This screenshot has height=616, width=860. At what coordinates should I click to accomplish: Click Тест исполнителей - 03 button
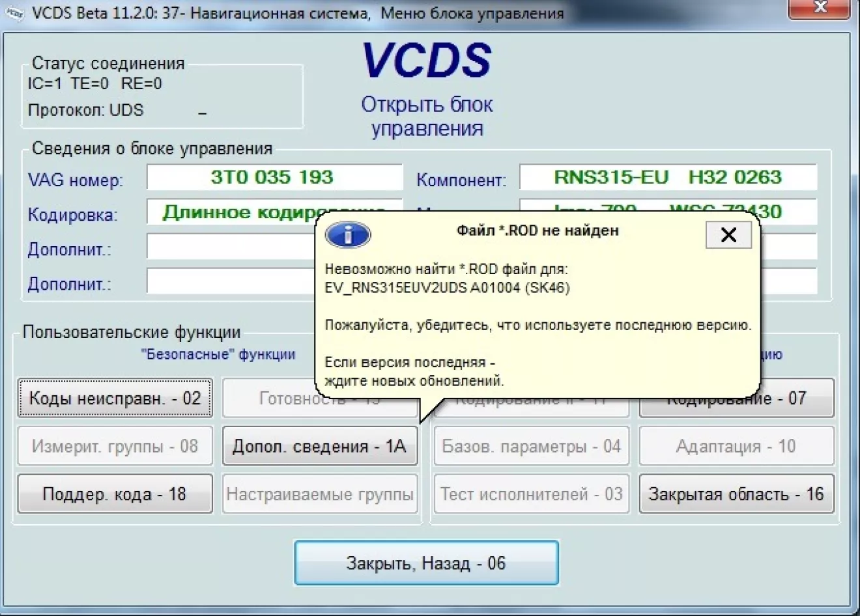pyautogui.click(x=532, y=494)
